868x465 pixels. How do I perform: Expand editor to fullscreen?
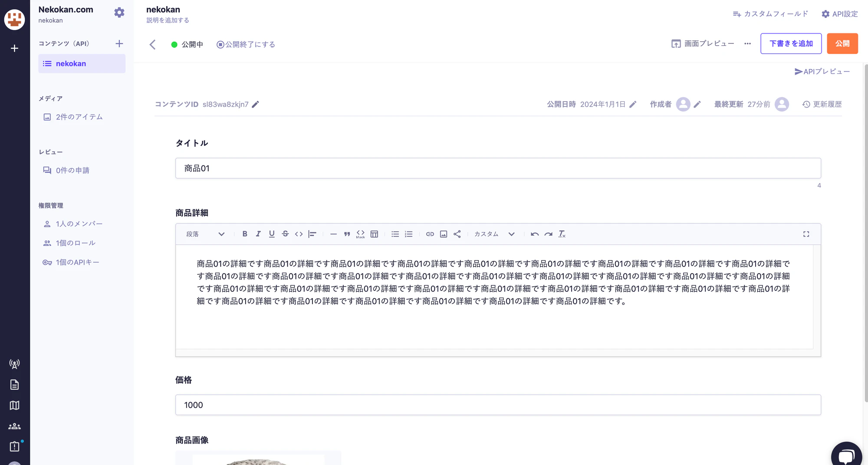(806, 234)
